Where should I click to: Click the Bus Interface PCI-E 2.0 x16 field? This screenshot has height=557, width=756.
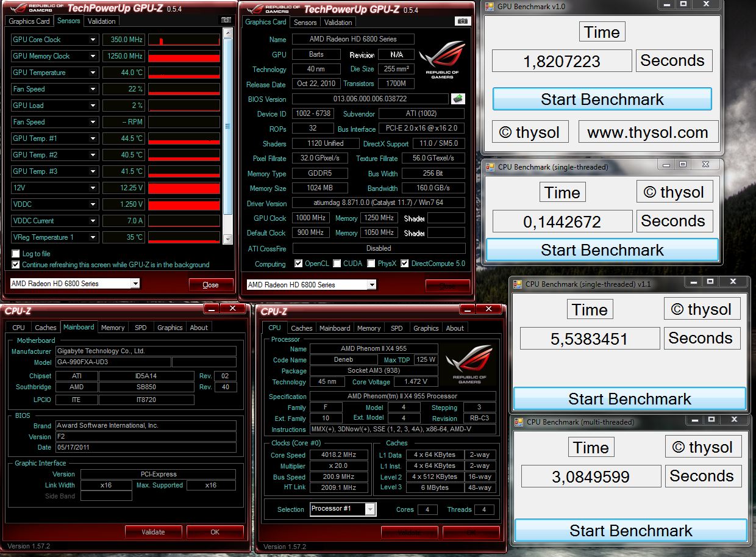[x=422, y=129]
